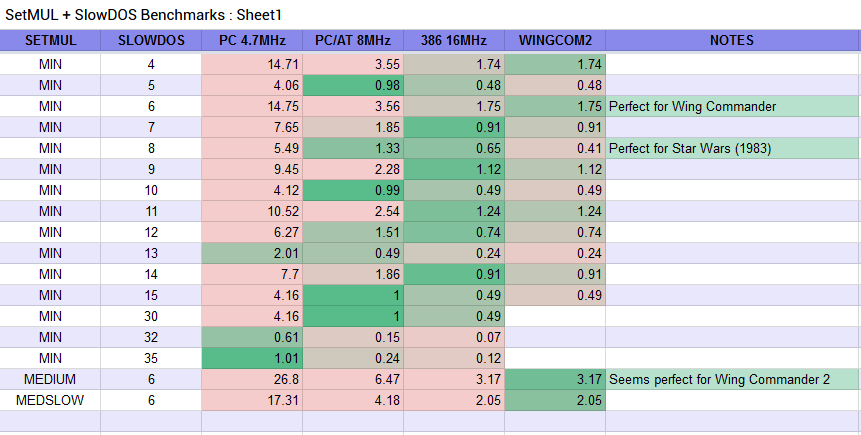This screenshot has height=435, width=861.
Task: Click the 'SetMUL + SlowDOS Benchmarks : Sheet1' title
Action: coord(143,15)
